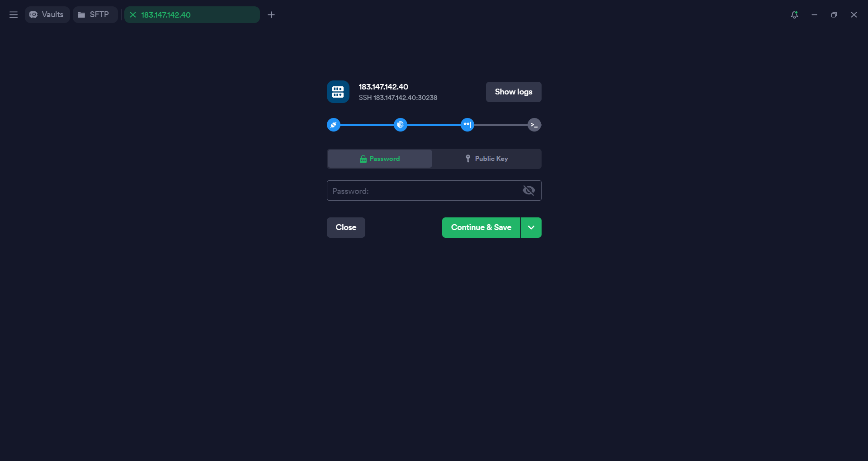Open the Vaults tab
This screenshot has width=868, height=461.
[47, 15]
